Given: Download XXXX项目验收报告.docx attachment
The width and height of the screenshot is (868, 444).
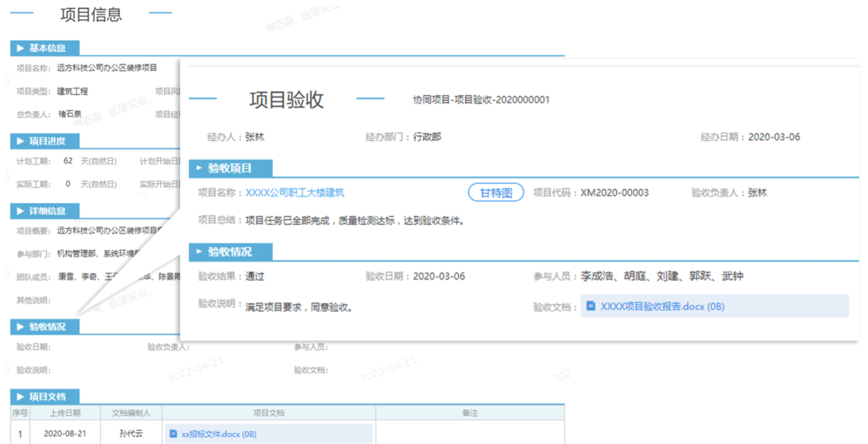Looking at the screenshot, I should [662, 306].
